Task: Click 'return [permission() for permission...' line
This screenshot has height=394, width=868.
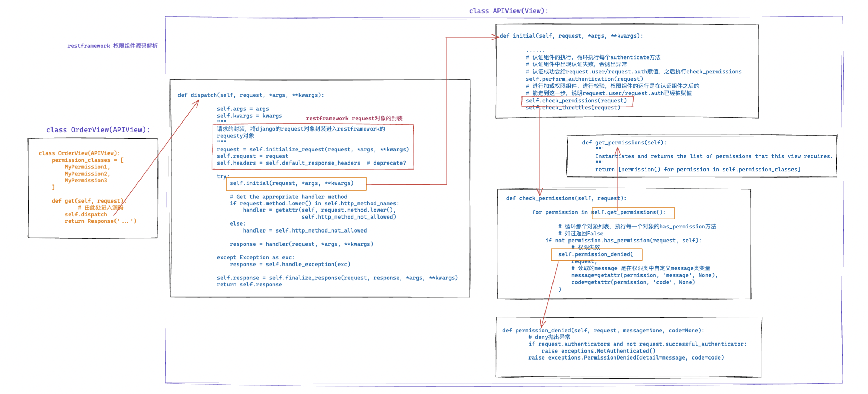Action: pos(697,170)
